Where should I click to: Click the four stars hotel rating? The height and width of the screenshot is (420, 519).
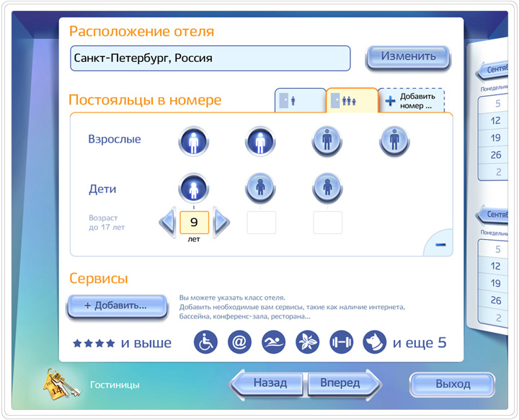point(94,344)
